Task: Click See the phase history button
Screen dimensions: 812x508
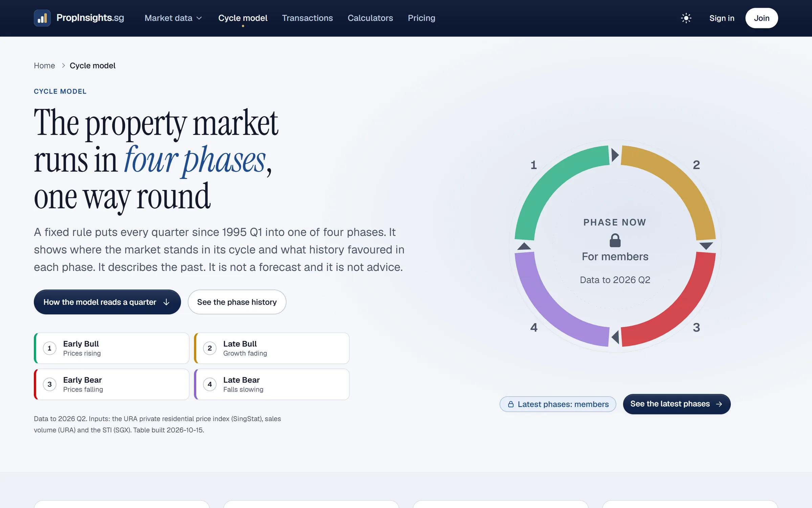Action: click(x=237, y=302)
